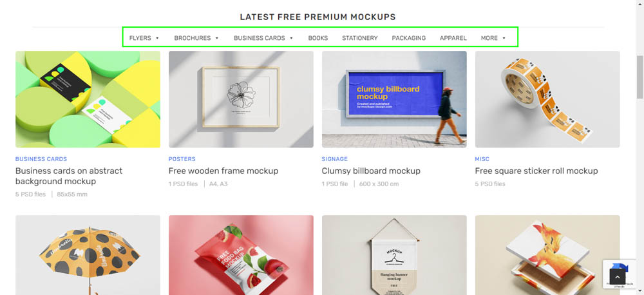Image resolution: width=644 pixels, height=295 pixels.
Task: Click the free food bag mockup thumbnail
Action: tap(241, 255)
